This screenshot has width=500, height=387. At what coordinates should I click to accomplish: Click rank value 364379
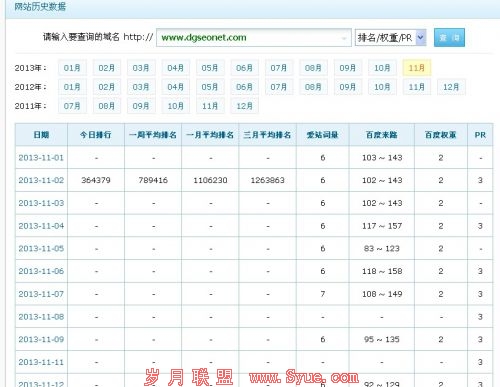tap(96, 180)
